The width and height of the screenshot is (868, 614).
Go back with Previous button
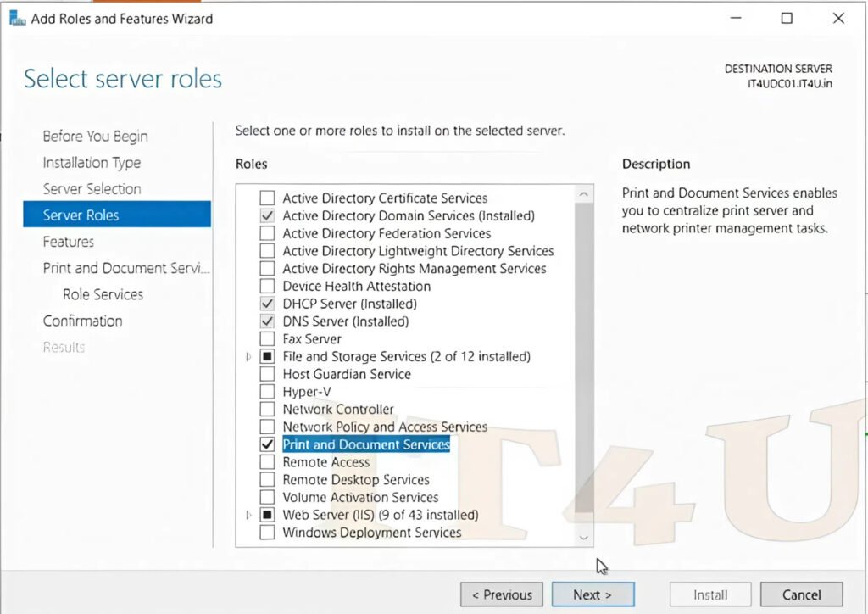[x=502, y=594]
